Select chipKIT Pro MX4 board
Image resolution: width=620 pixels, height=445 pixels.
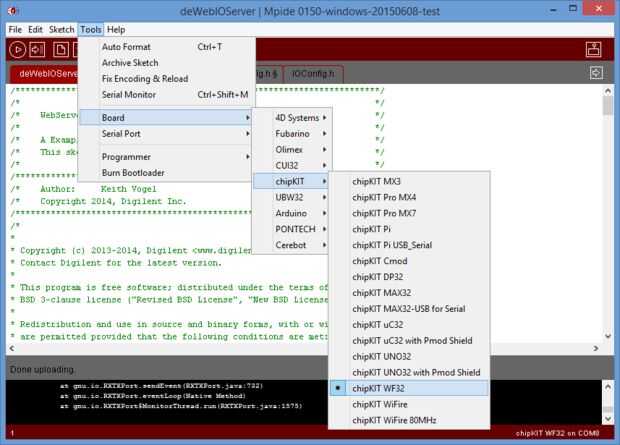[409, 197]
